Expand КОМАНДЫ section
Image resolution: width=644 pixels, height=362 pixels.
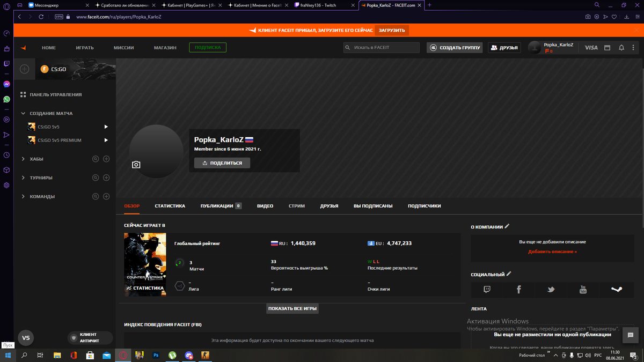tap(23, 196)
